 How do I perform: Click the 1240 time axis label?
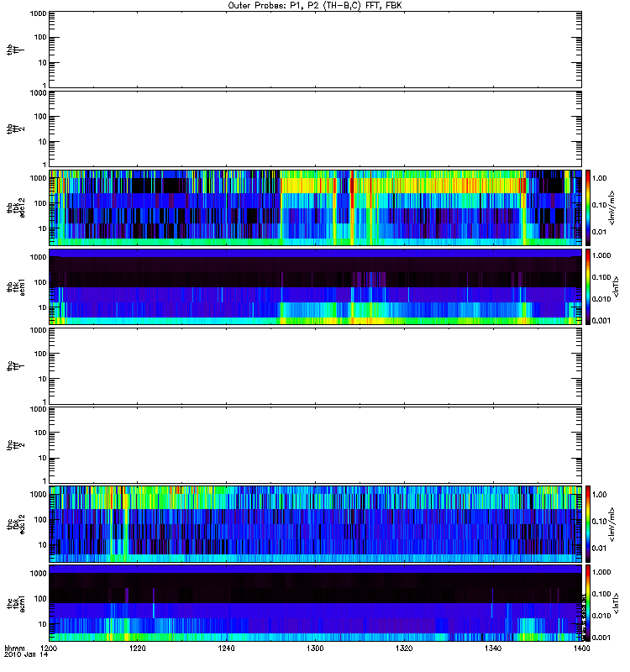[226, 648]
